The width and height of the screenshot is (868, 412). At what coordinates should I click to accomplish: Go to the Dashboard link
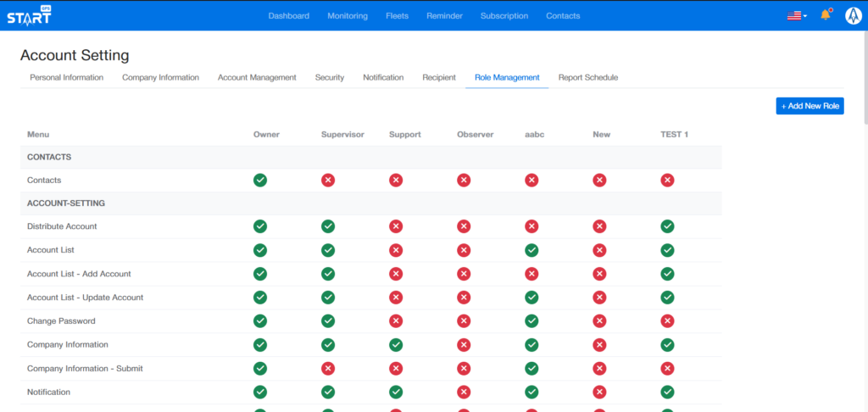289,15
